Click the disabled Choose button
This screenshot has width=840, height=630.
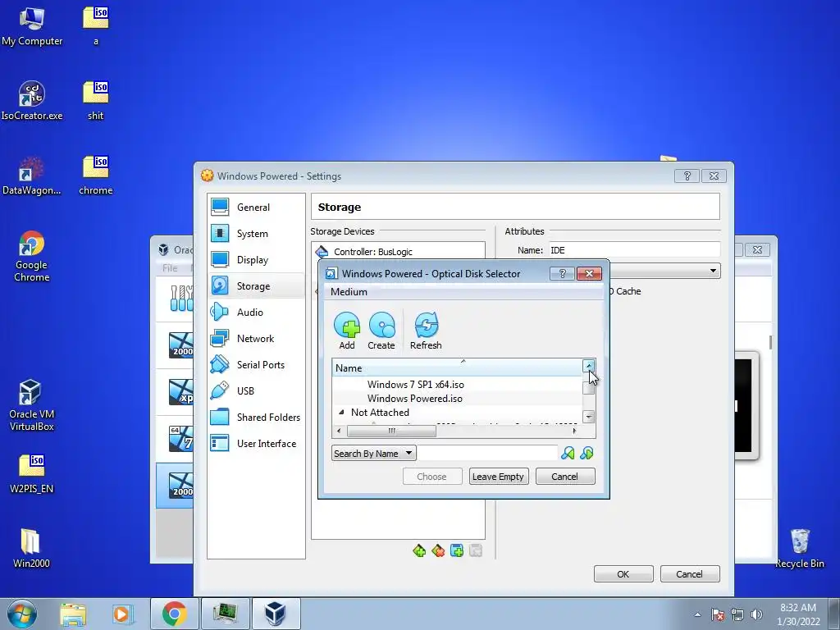point(431,477)
